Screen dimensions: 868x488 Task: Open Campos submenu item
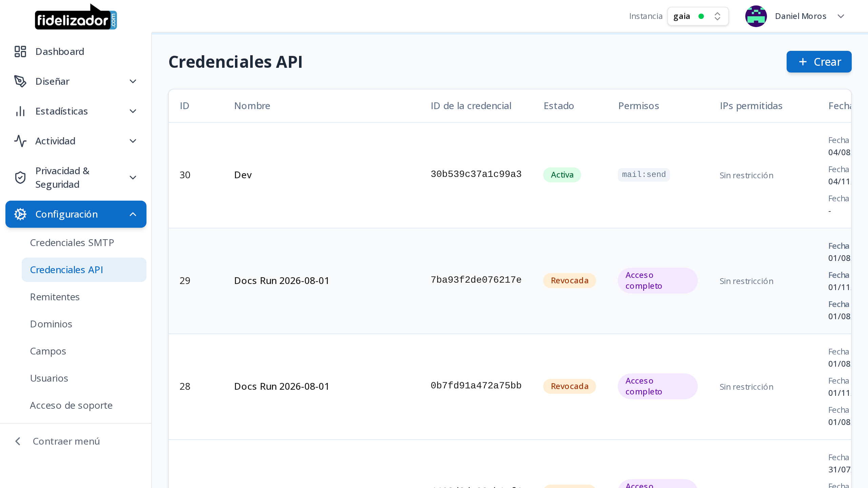84,351
